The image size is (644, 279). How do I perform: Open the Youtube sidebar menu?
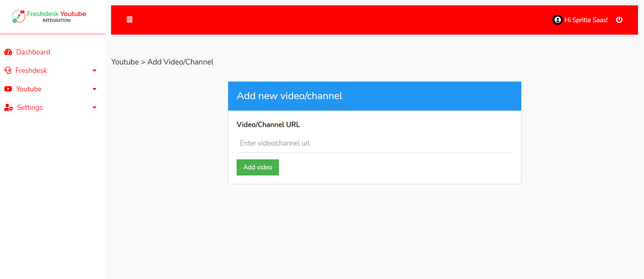coord(29,89)
